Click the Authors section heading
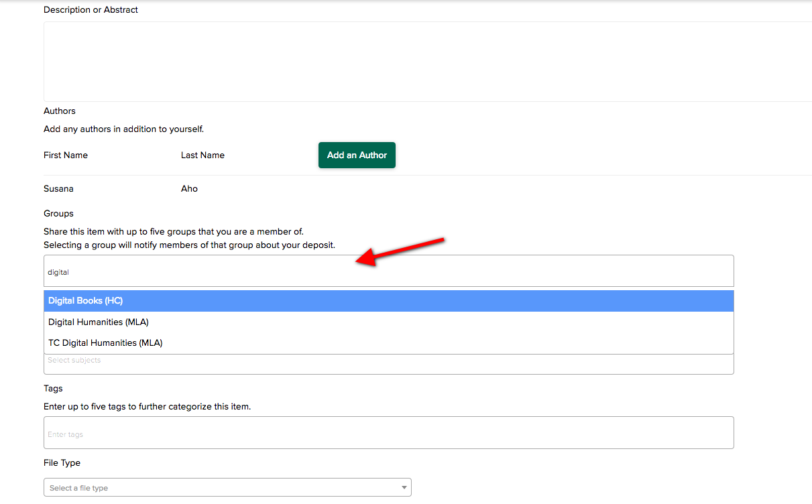Screen dimensions: 812x504 click(60, 111)
